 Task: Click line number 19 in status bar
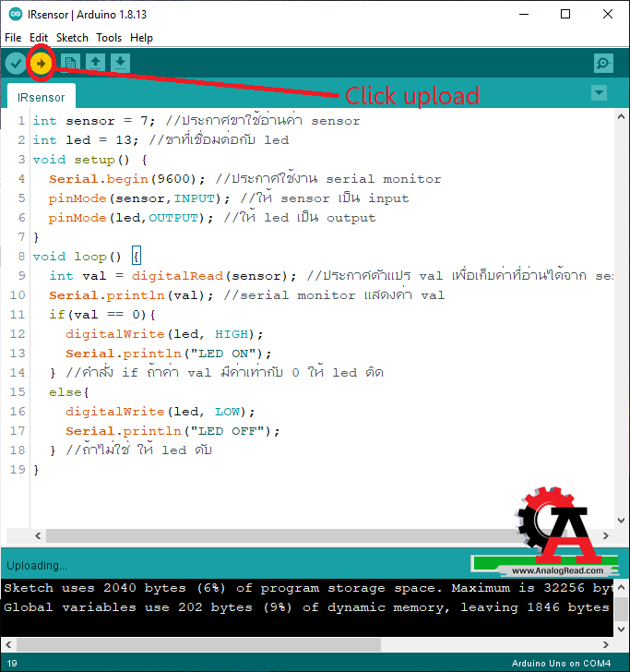click(12, 663)
